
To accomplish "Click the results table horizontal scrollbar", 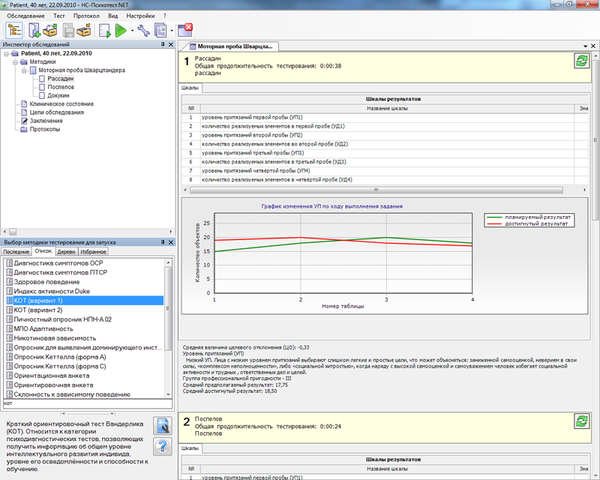I will 376,190.
